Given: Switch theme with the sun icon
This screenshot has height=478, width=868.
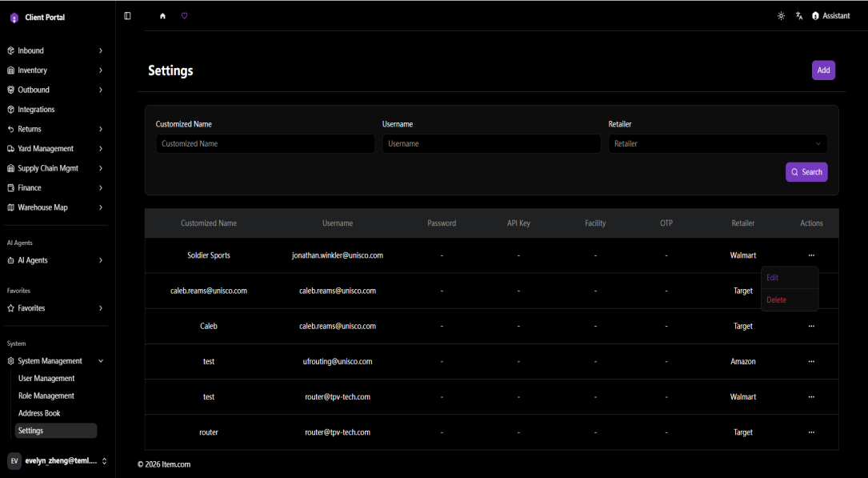Looking at the screenshot, I should coord(781,16).
